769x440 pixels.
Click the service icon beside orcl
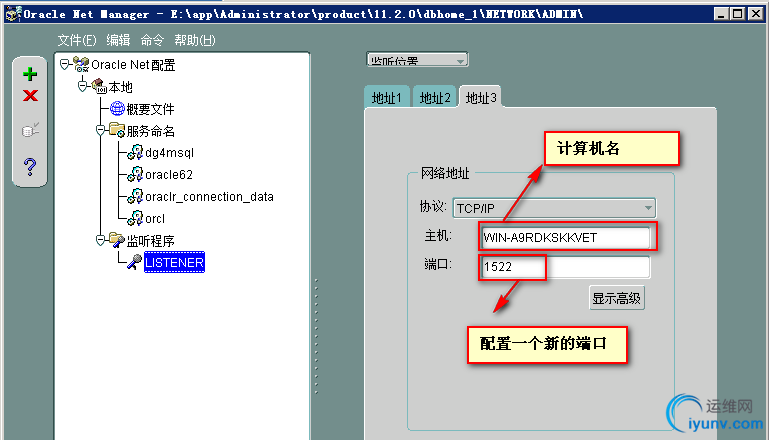coord(135,218)
